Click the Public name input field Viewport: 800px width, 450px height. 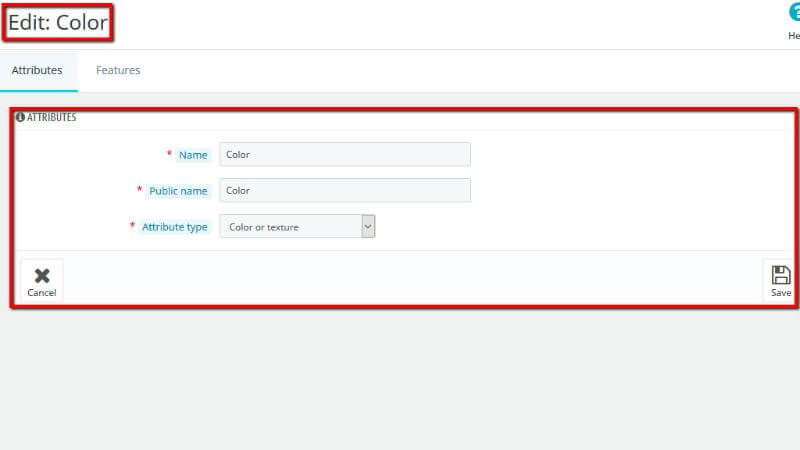pos(345,190)
